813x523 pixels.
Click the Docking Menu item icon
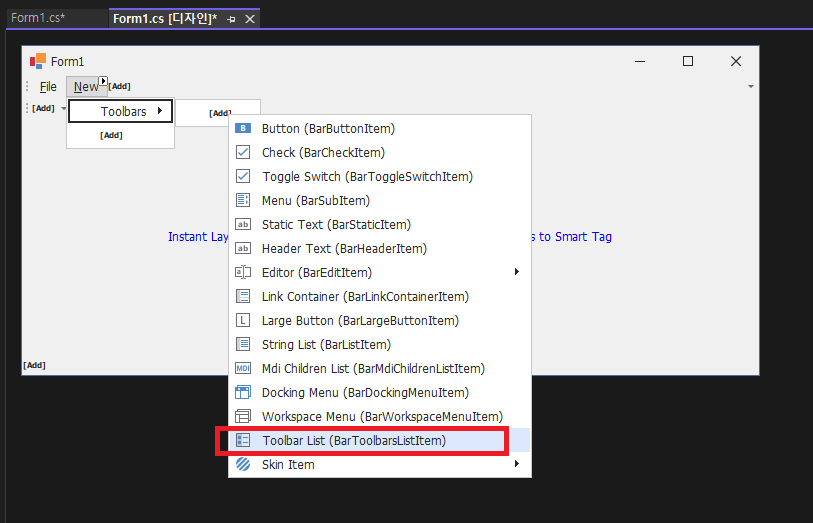tap(243, 392)
